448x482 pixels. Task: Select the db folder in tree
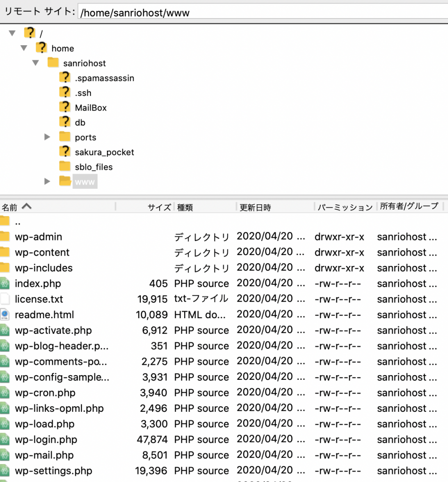80,122
